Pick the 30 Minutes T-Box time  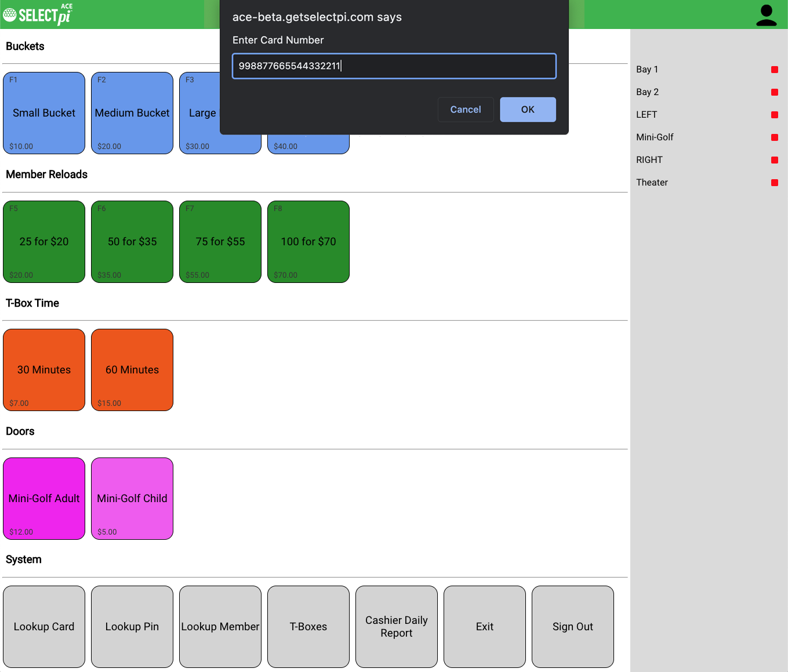point(44,370)
